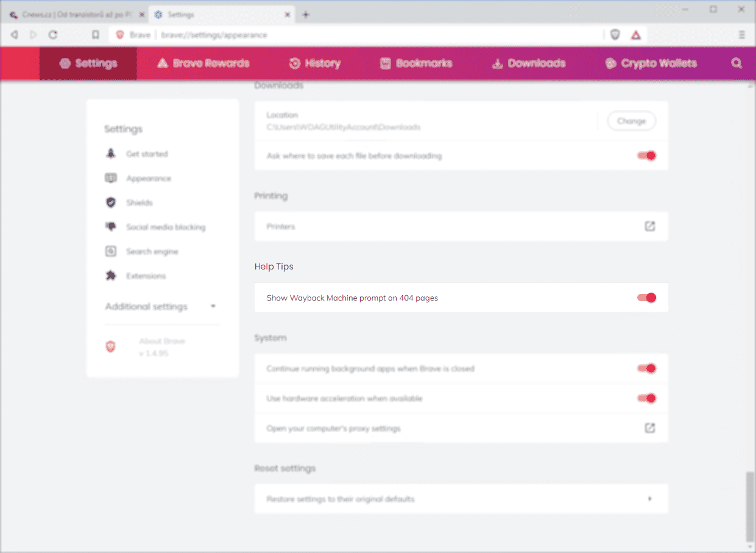Open Get started in the sidebar
Viewport: 756px width, 553px height.
147,154
